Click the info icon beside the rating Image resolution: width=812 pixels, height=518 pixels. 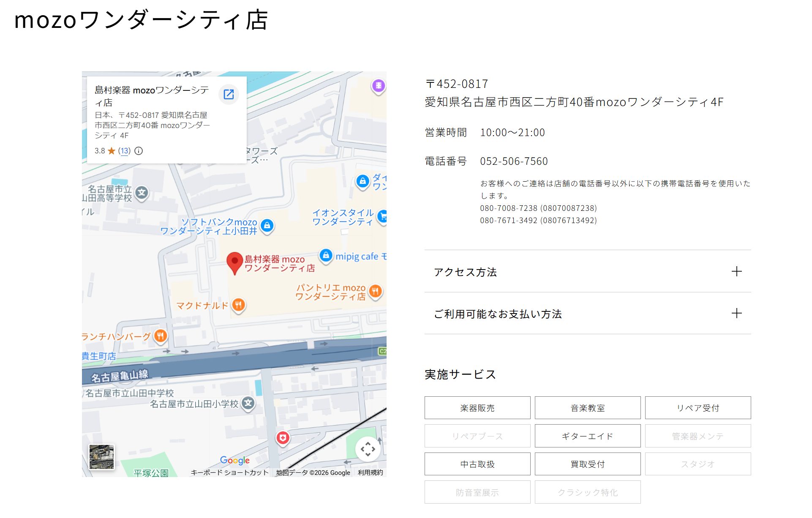click(139, 151)
